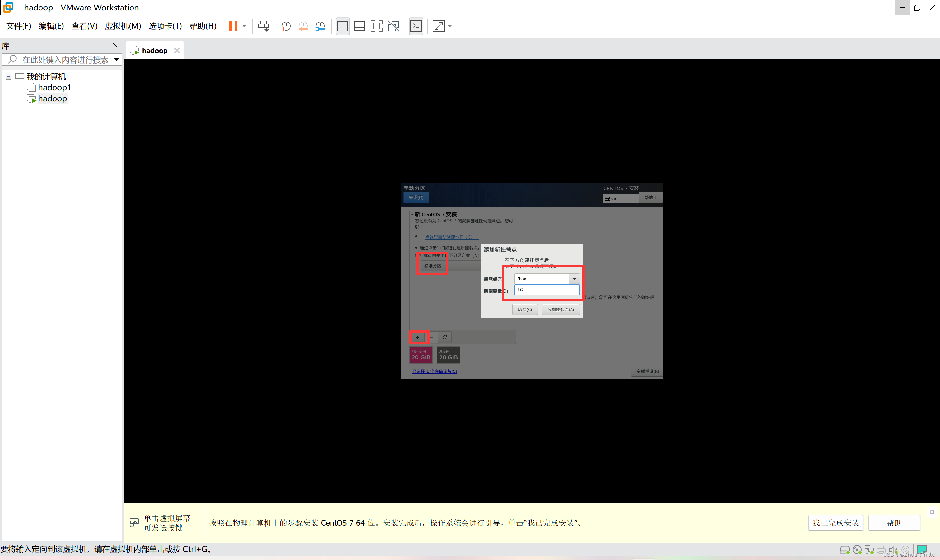The image size is (940, 560).
Task: Click the message log note icon
Action: 922,550
